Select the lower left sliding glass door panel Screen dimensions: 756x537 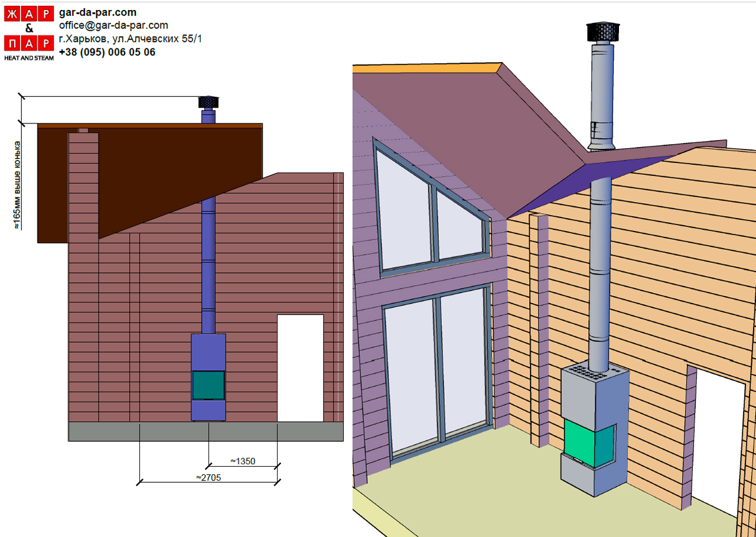[410, 378]
